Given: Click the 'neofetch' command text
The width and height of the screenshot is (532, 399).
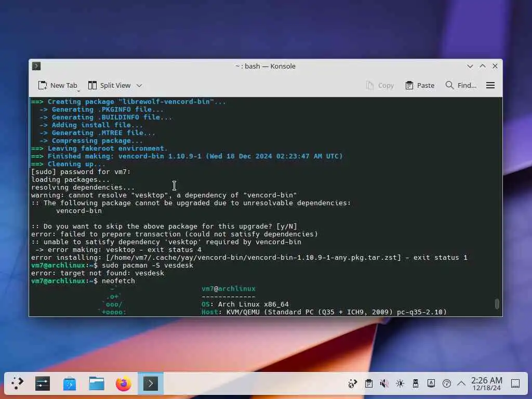Looking at the screenshot, I should [118, 281].
